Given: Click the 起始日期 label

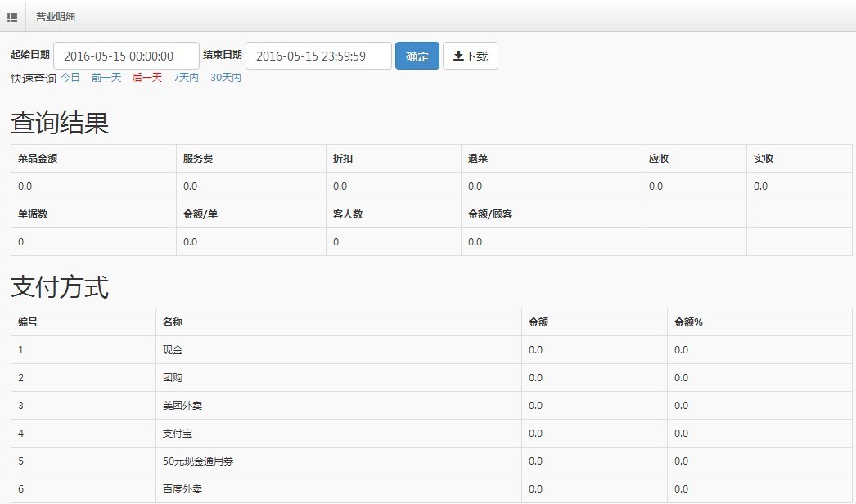Looking at the screenshot, I should (x=30, y=55).
